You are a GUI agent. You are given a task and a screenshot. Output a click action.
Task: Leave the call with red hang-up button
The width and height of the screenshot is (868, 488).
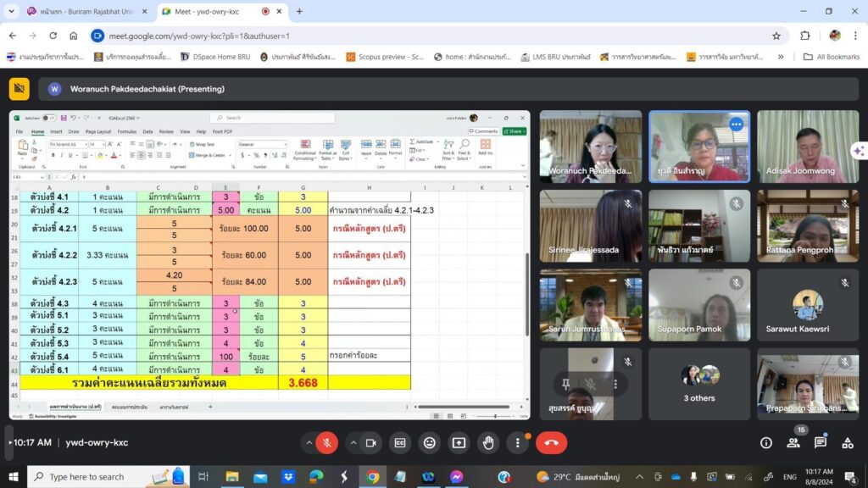[x=551, y=442]
